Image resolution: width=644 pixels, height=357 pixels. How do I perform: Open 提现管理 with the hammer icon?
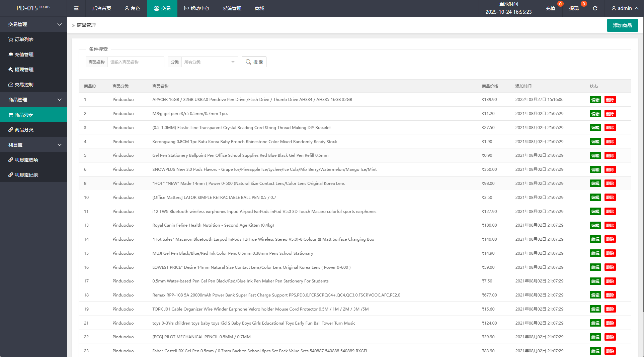21,70
